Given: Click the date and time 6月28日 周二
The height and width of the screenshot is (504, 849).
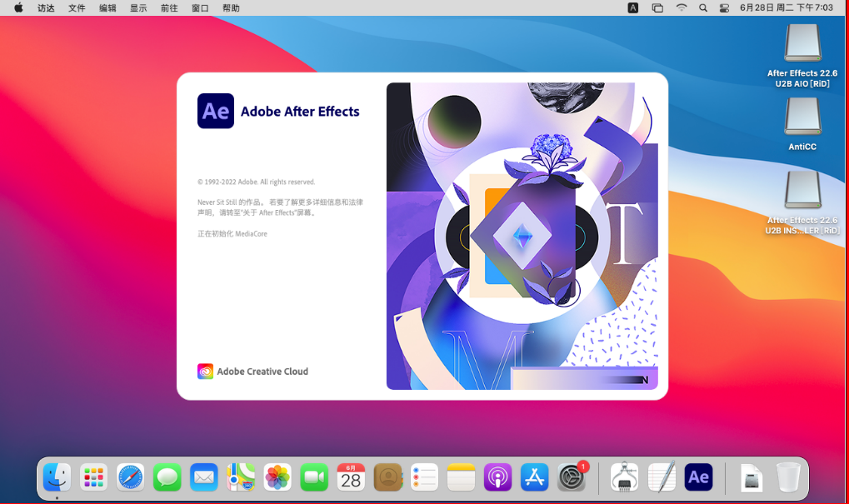Looking at the screenshot, I should point(787,7).
